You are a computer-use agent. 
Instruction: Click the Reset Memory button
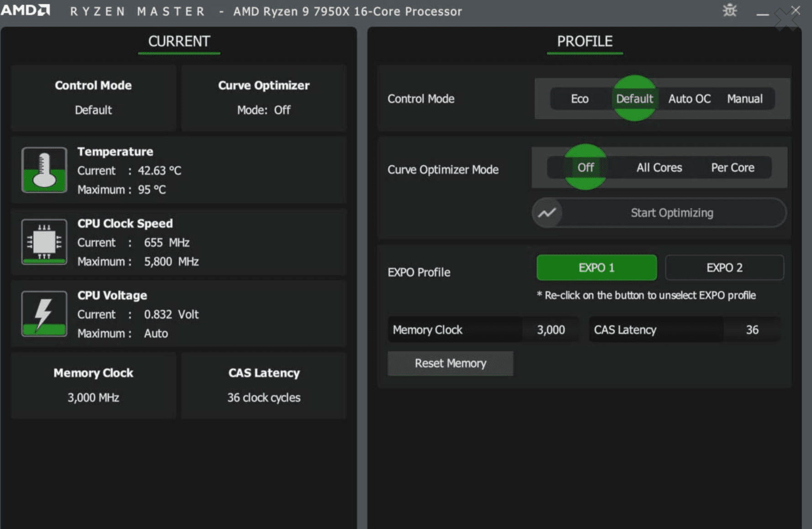pyautogui.click(x=450, y=363)
